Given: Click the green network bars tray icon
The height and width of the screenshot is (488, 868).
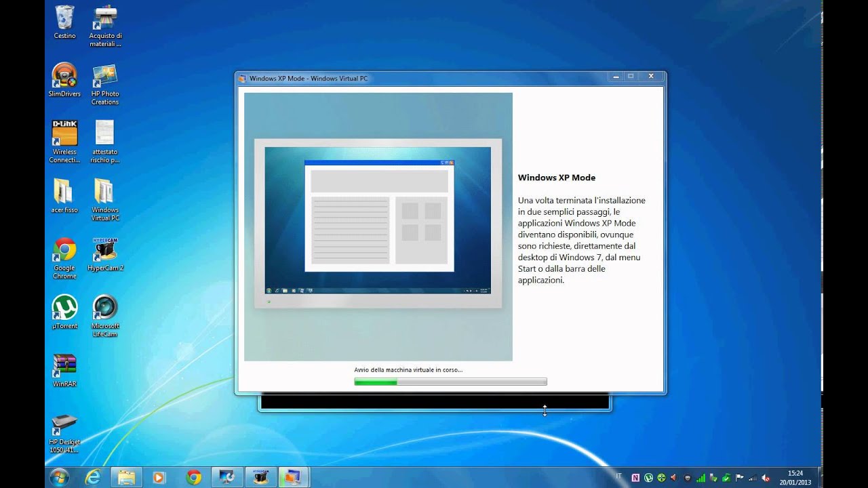Looking at the screenshot, I should 701,477.
